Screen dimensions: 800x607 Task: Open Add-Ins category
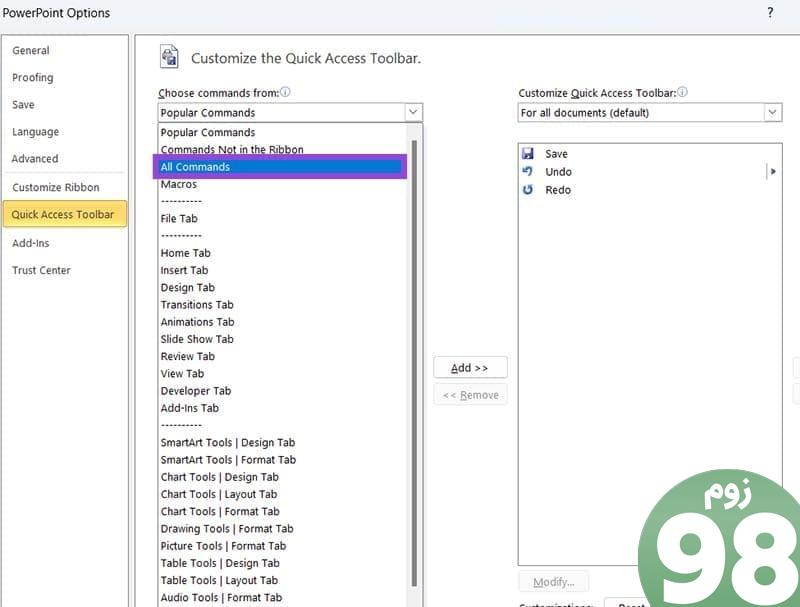[x=64, y=243]
